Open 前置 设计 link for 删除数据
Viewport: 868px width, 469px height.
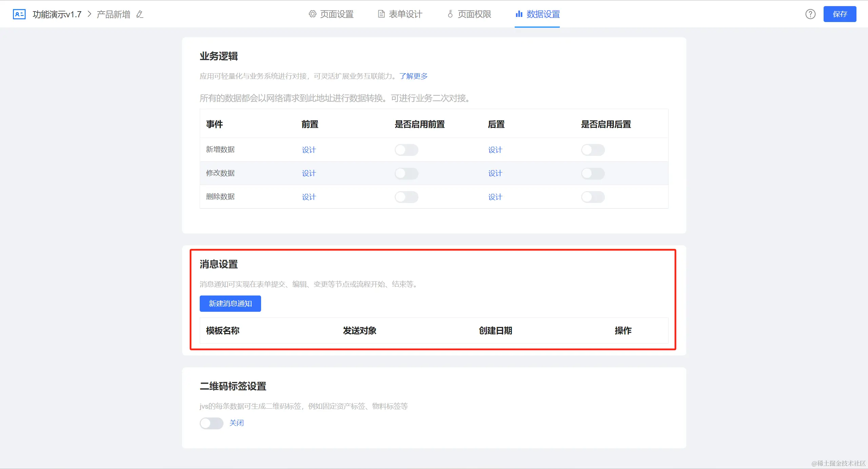[309, 197]
